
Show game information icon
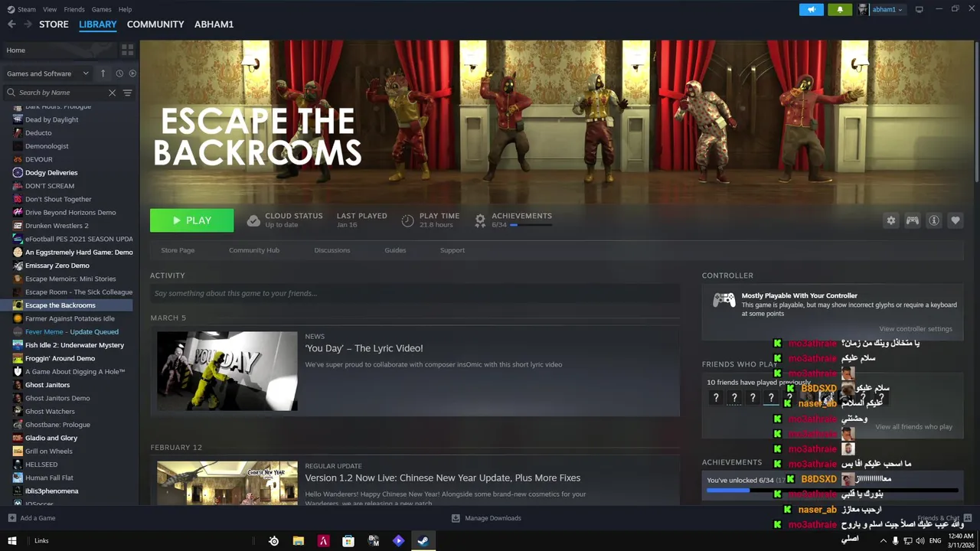coord(934,220)
